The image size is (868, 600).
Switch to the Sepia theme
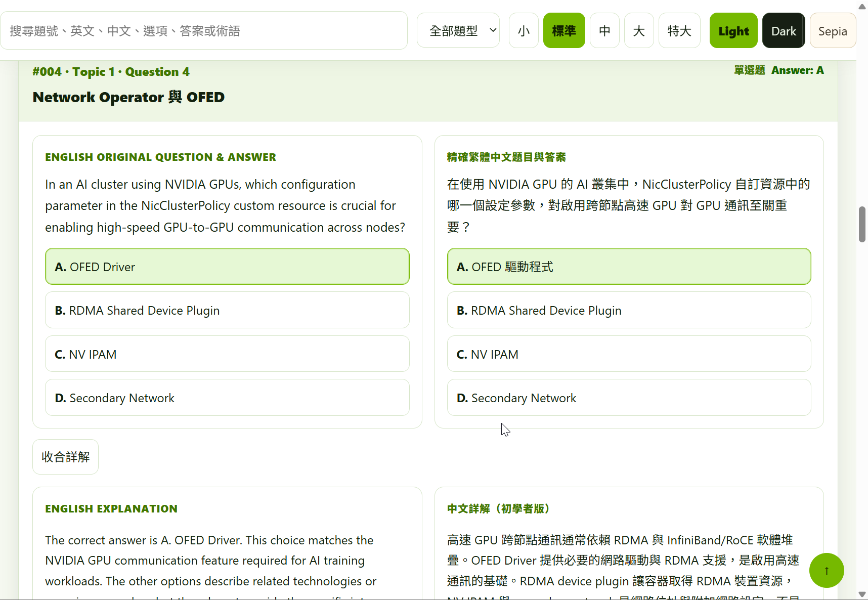(x=833, y=31)
